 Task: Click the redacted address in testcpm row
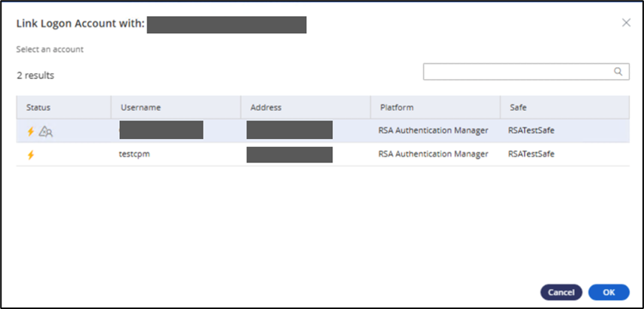289,155
